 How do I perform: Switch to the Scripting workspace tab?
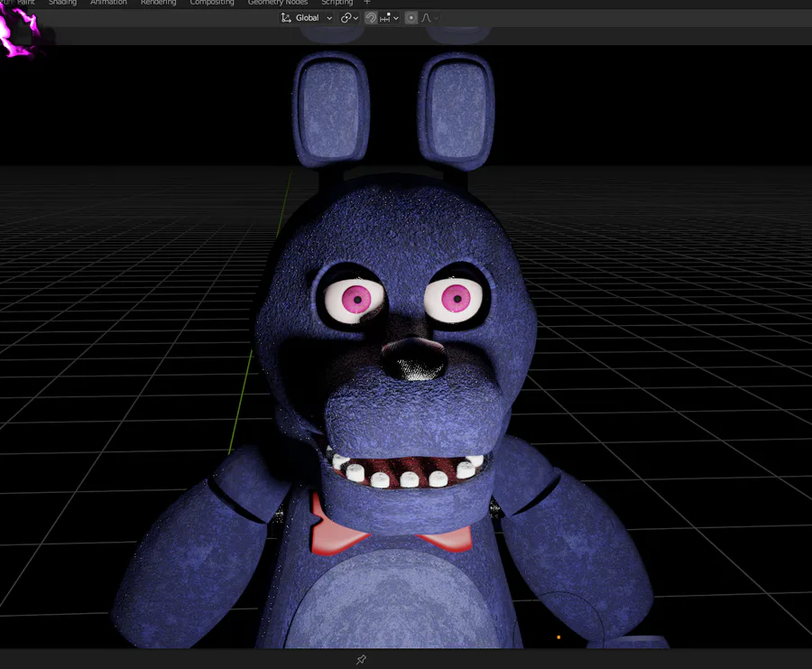click(337, 3)
